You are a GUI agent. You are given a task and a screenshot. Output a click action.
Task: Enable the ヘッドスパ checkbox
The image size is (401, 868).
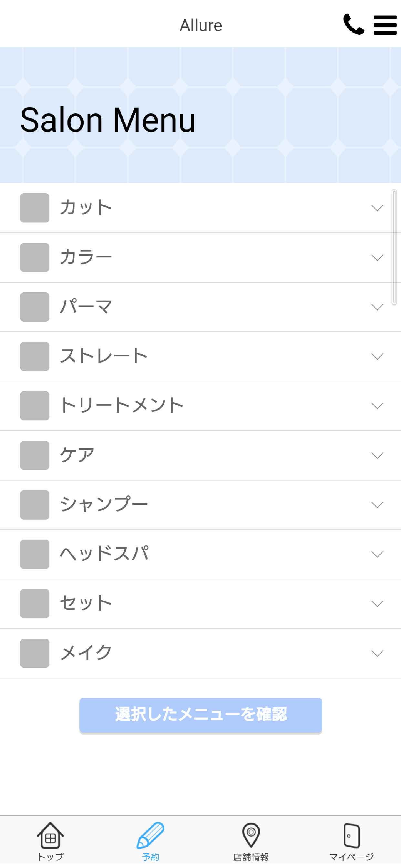coord(35,554)
